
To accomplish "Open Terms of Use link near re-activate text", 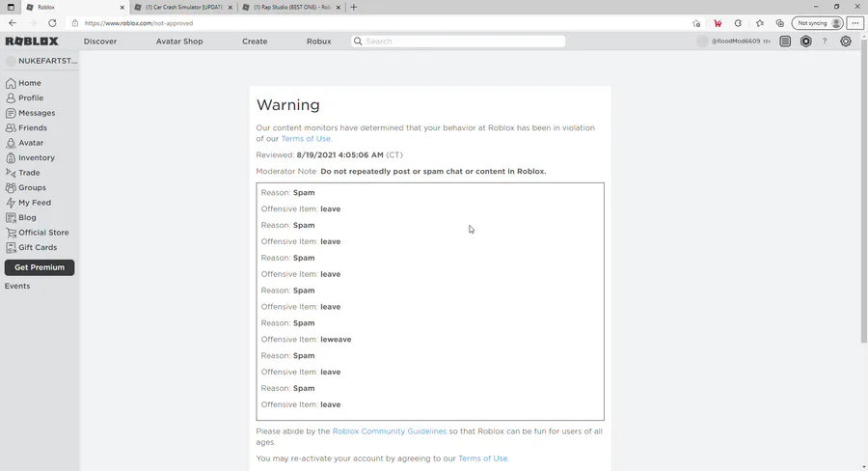I will click(x=483, y=458).
